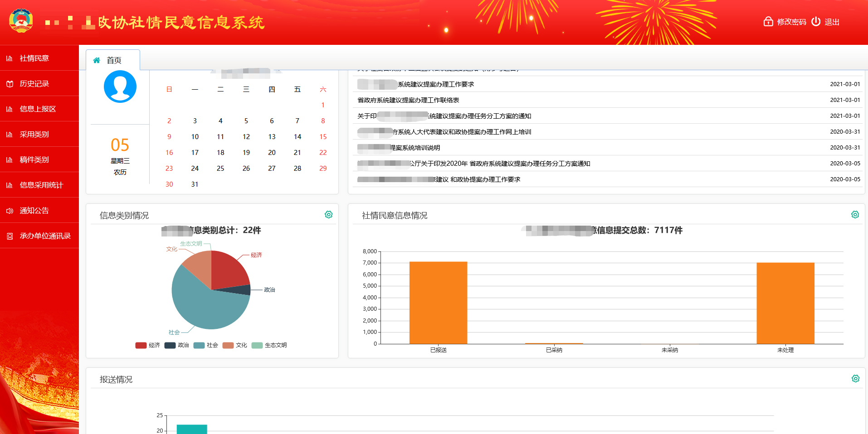Select calendar date 31
This screenshot has width=868, height=434.
coord(195,184)
